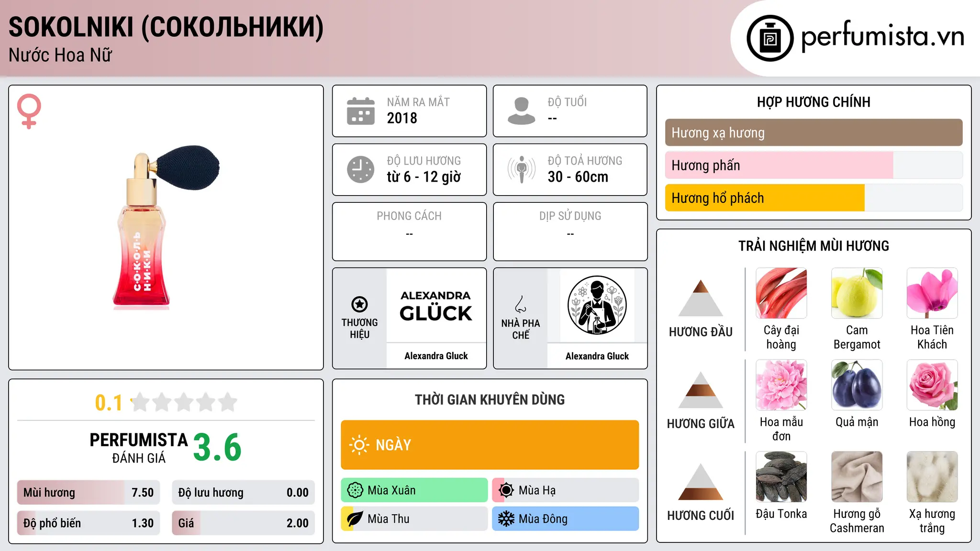The width and height of the screenshot is (980, 551).
Task: Click the Hương hổ phách accord bar
Action: [814, 198]
